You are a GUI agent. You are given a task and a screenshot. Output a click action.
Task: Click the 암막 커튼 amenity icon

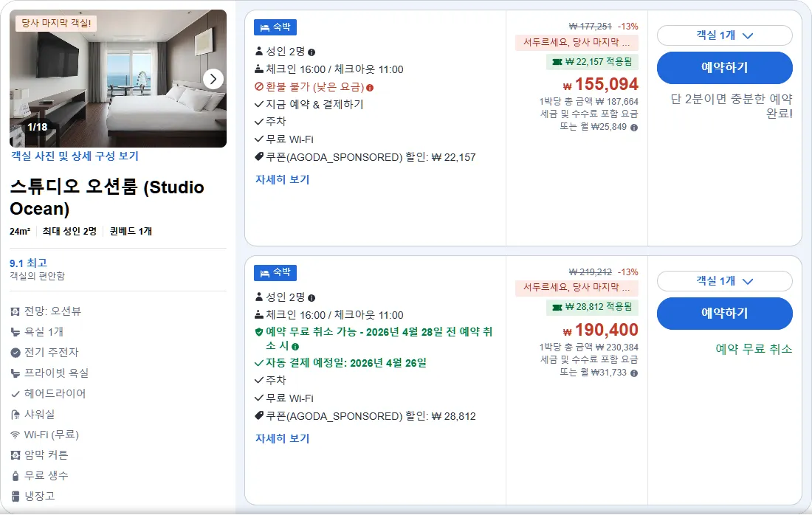tap(16, 455)
